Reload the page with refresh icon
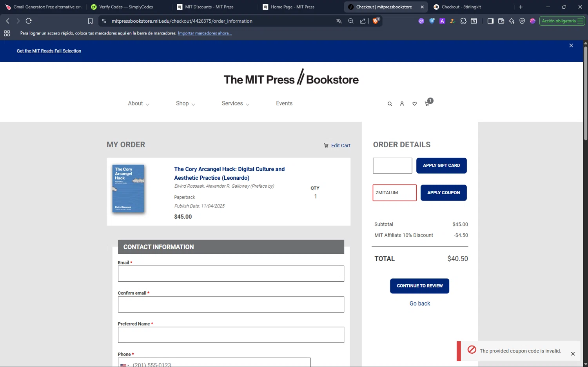The width and height of the screenshot is (588, 367). 29,21
